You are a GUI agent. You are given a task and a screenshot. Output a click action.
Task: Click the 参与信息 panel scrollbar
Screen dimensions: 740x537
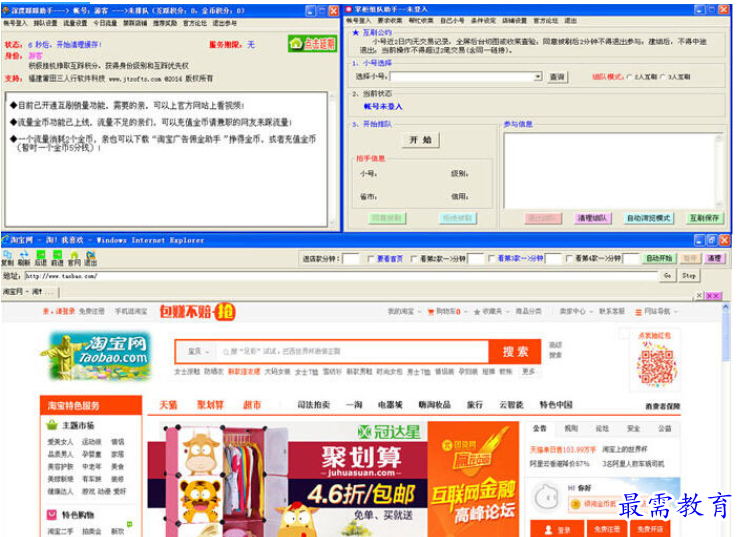pos(719,171)
